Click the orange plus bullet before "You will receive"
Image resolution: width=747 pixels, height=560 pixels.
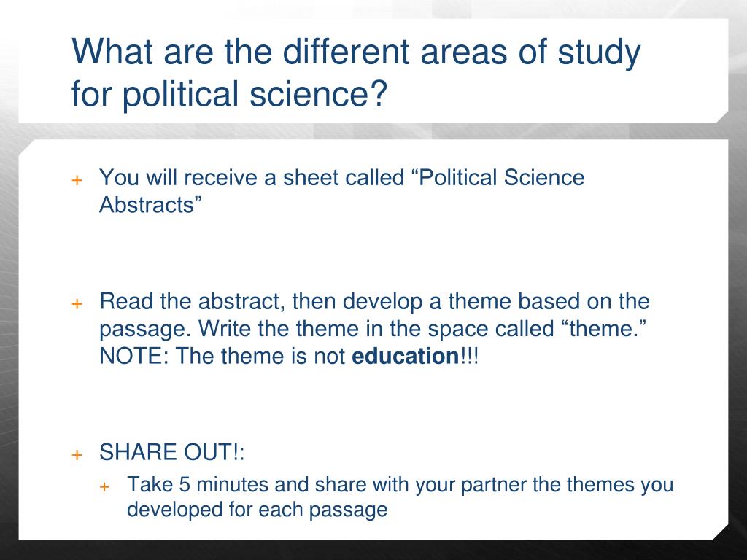click(x=77, y=181)
